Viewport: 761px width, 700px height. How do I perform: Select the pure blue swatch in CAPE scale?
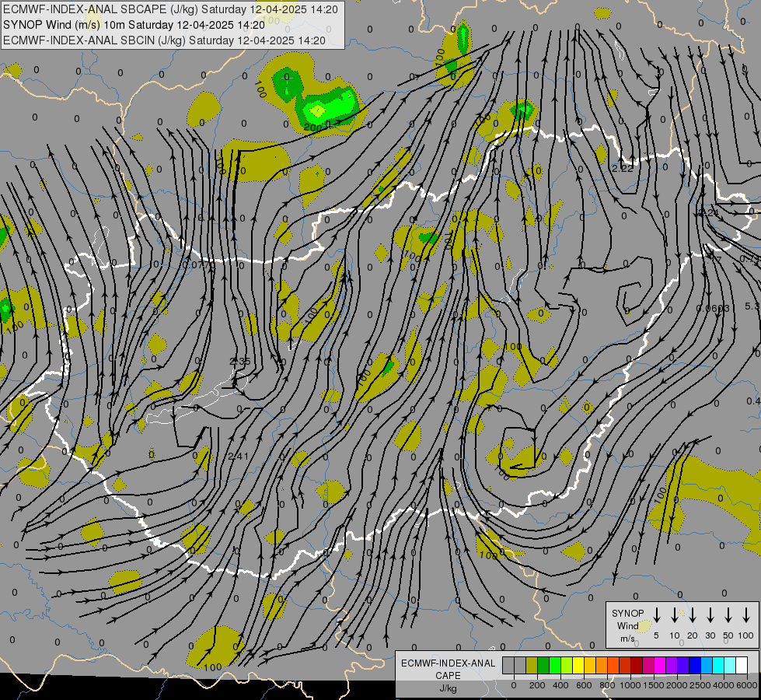[x=695, y=665]
